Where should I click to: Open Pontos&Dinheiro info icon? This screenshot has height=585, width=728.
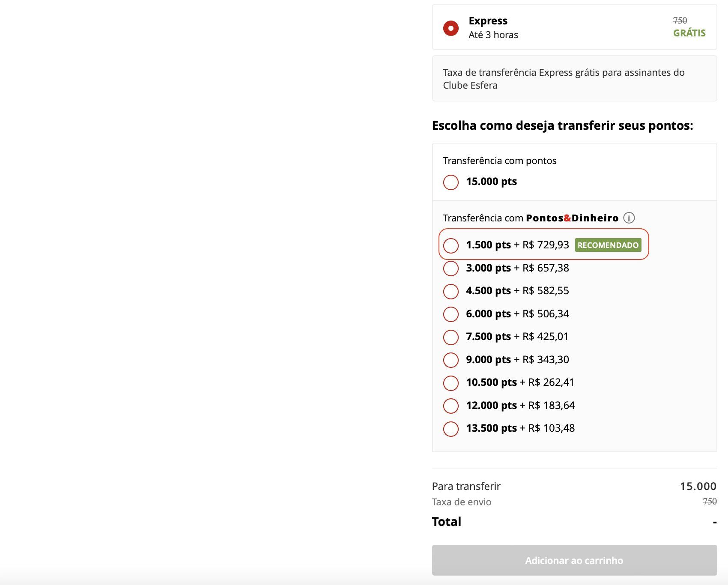click(x=629, y=218)
